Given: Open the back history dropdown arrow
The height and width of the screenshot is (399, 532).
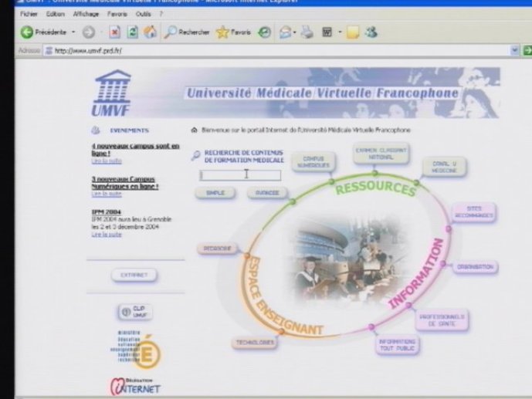Looking at the screenshot, I should [73, 32].
